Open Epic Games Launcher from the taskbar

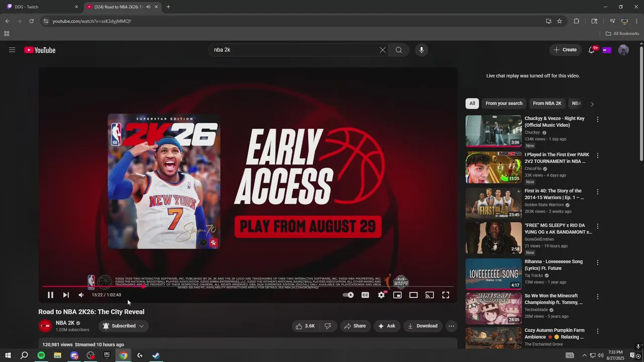click(x=107, y=355)
